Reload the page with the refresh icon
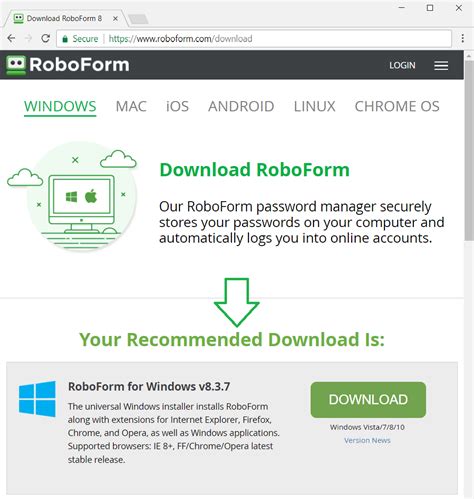This screenshot has height=499, width=474. 45,38
